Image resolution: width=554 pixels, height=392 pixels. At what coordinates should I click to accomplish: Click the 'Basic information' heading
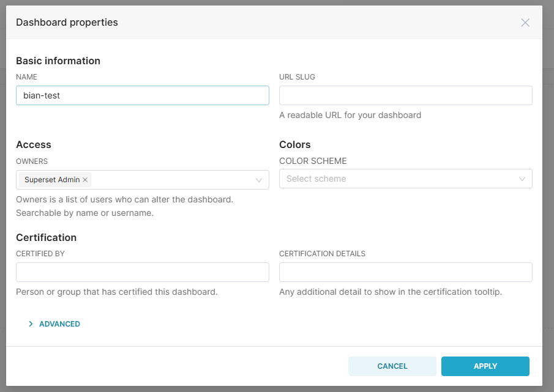coord(58,61)
